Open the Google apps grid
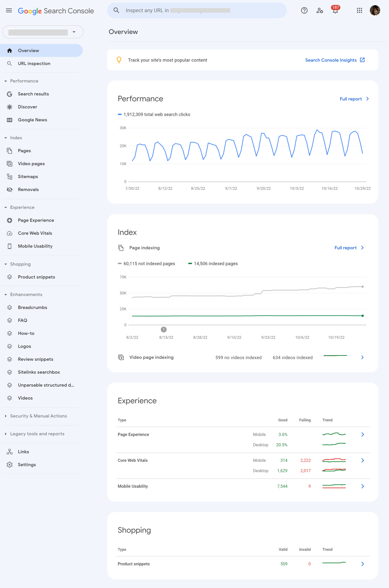This screenshot has width=389, height=588. [x=359, y=11]
